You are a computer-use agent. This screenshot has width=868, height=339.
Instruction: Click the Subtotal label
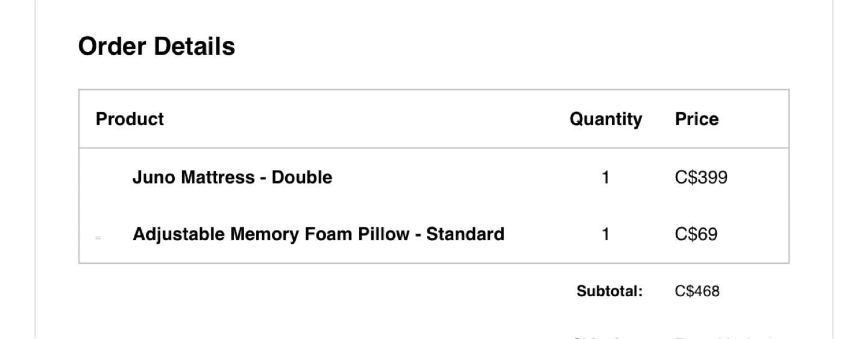pos(610,291)
